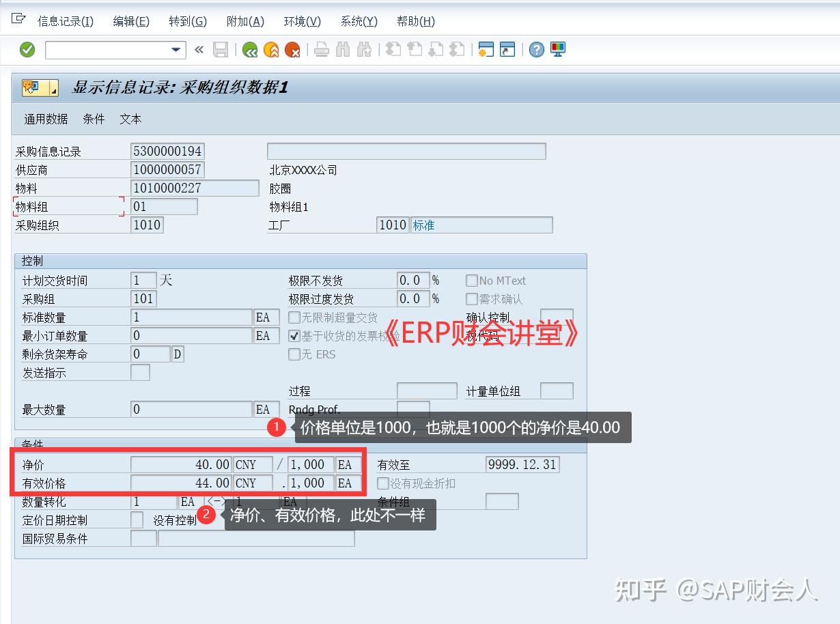Click the Help question mark icon
The height and width of the screenshot is (624, 840).
(536, 49)
